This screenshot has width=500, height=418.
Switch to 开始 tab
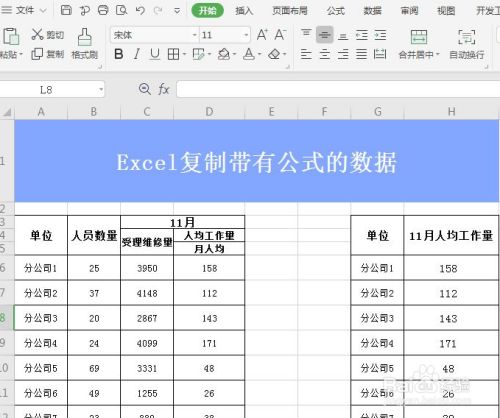(x=207, y=11)
